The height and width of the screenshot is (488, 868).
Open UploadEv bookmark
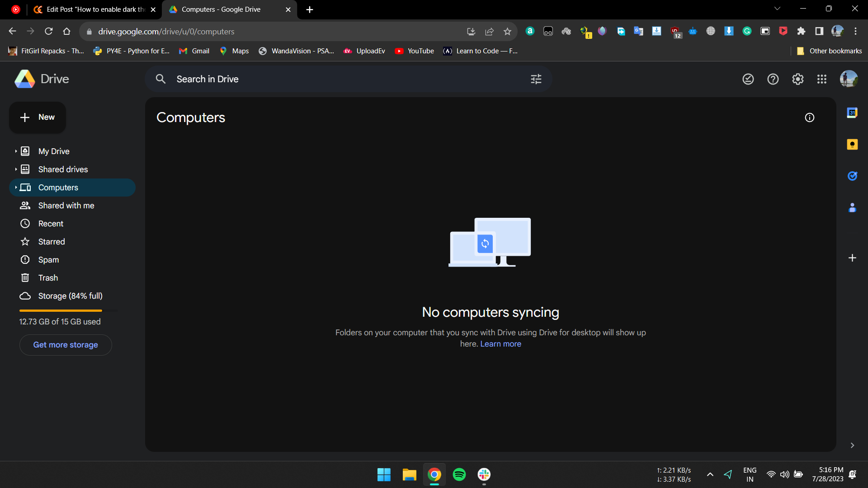point(364,51)
